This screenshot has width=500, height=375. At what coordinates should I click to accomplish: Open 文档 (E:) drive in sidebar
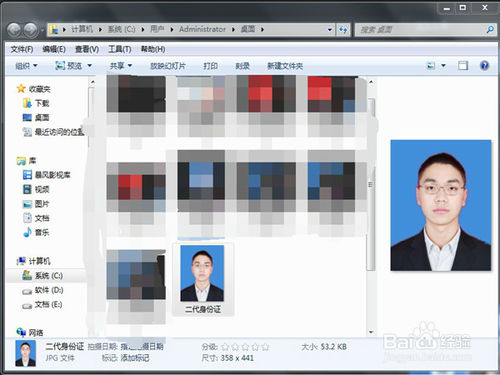coord(42,304)
